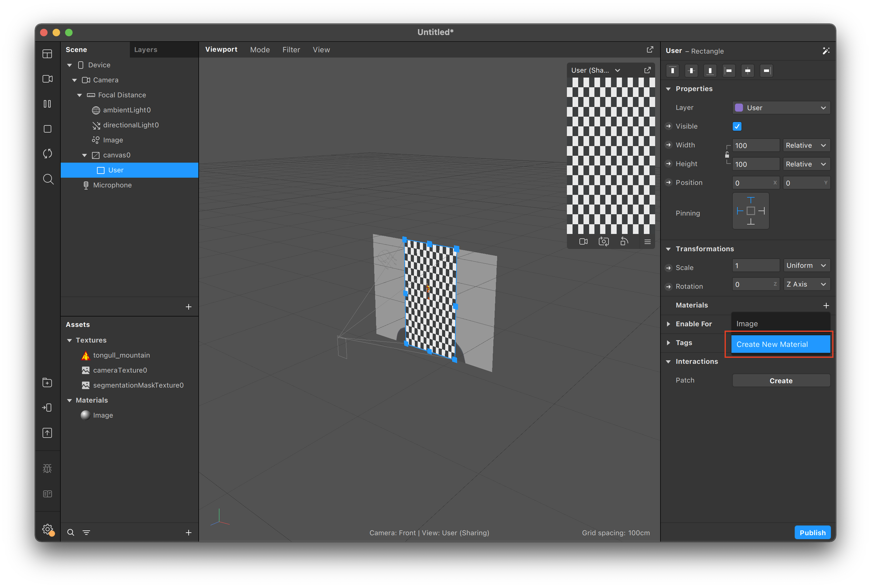Toggle the left pin in Pinning control

740,211
